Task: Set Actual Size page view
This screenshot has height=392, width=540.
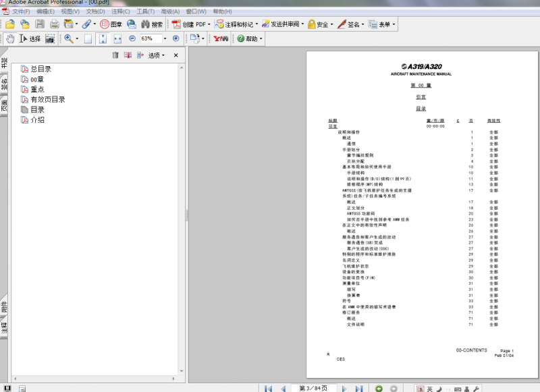Action: click(x=88, y=38)
